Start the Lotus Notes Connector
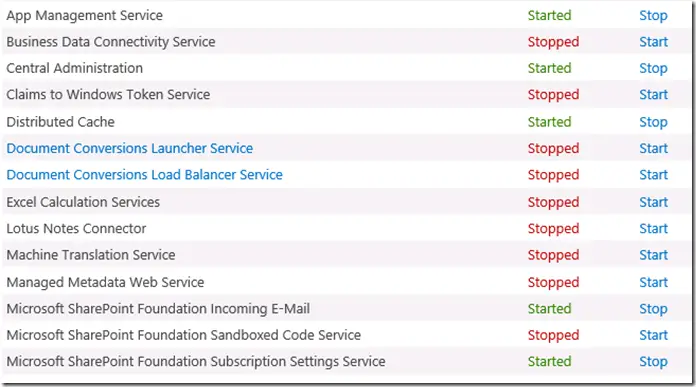This screenshot has height=387, width=696. click(x=653, y=229)
